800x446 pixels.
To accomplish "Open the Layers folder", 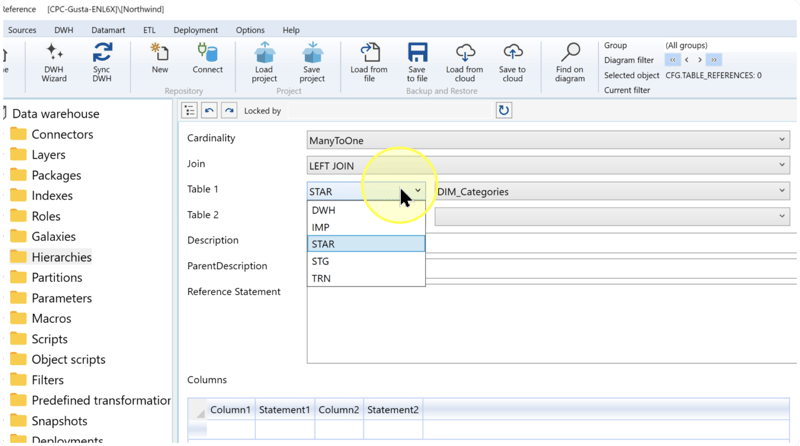I will click(x=48, y=155).
